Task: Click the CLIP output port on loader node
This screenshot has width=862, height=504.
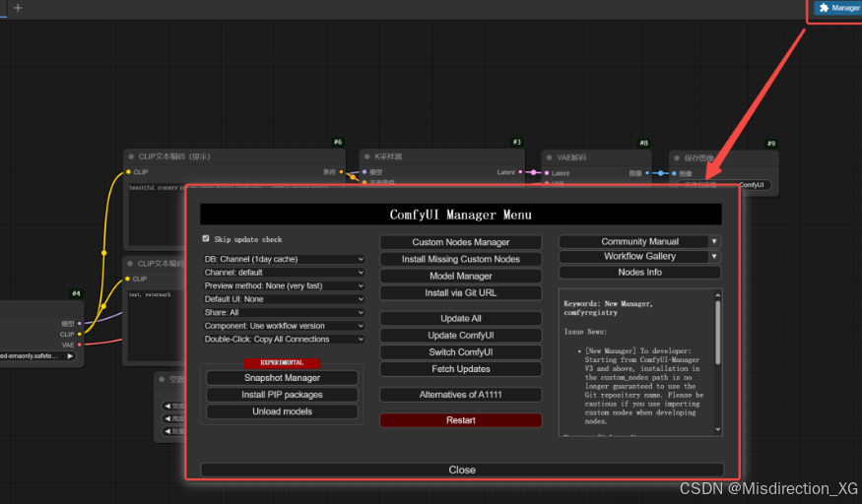Action: pos(80,334)
